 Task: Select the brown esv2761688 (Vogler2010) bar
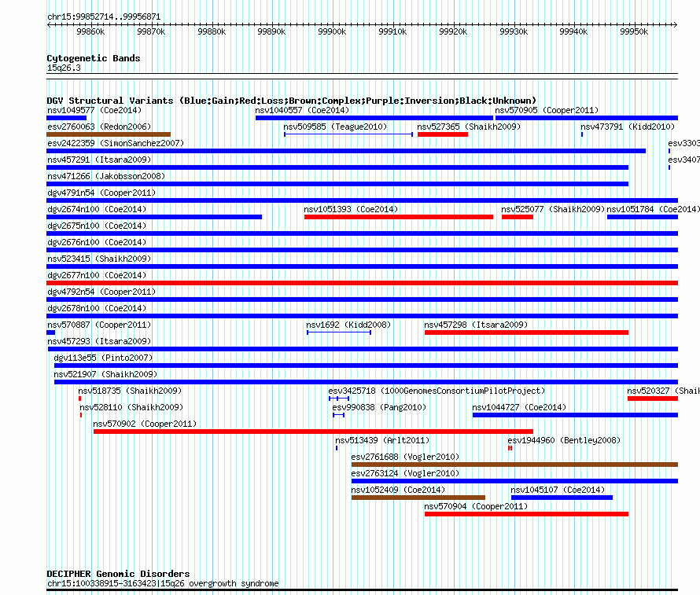point(514,465)
